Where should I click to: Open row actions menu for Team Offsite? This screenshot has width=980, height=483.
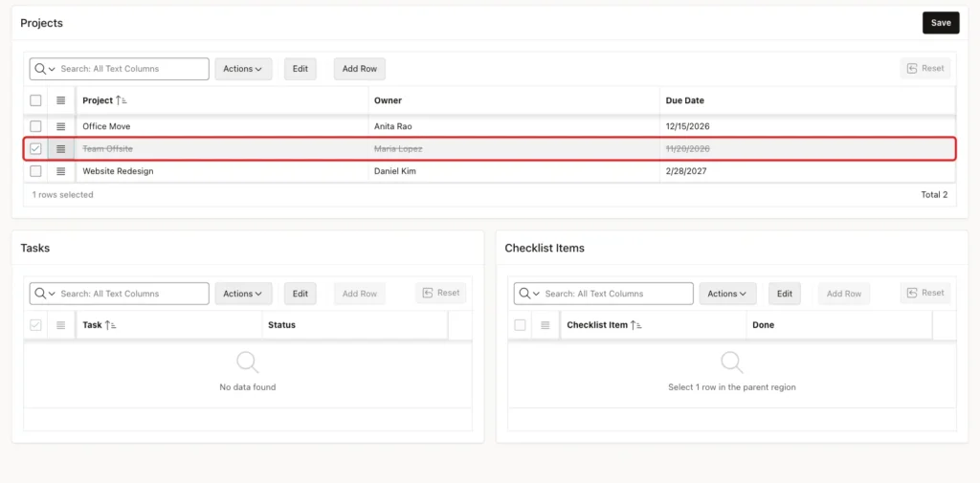tap(60, 148)
